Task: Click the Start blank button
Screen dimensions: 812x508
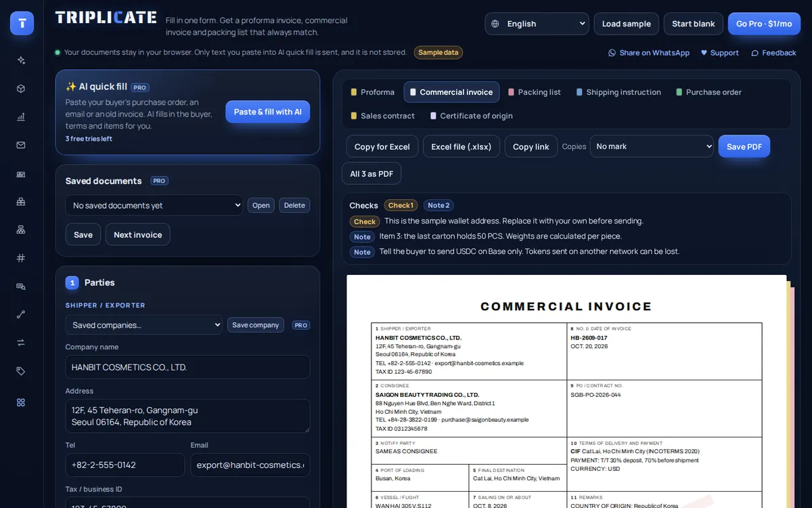Action: (x=694, y=24)
